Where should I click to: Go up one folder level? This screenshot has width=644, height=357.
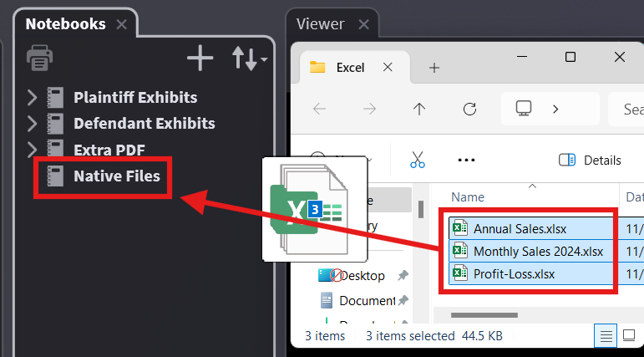click(x=419, y=109)
